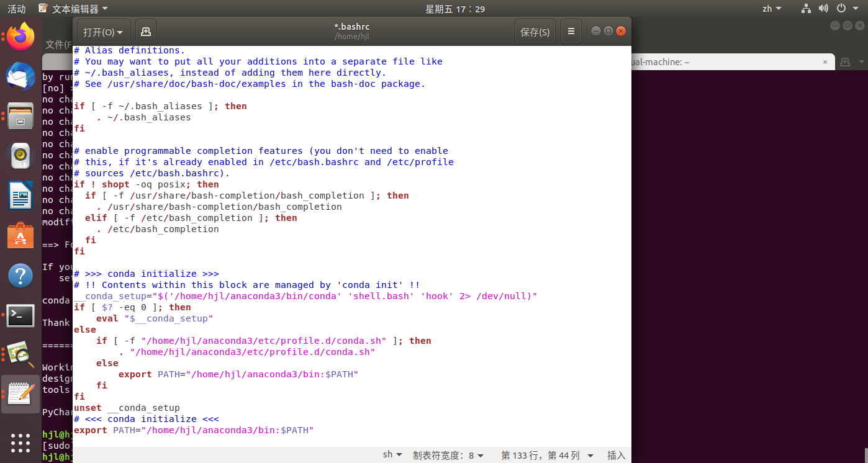Open the sh language mode dropdown

click(392, 454)
